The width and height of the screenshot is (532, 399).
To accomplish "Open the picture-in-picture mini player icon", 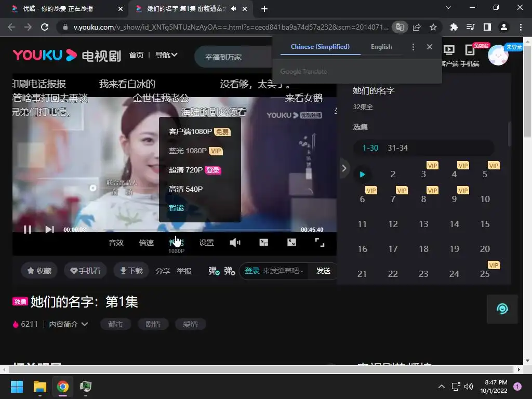I will tap(263, 242).
